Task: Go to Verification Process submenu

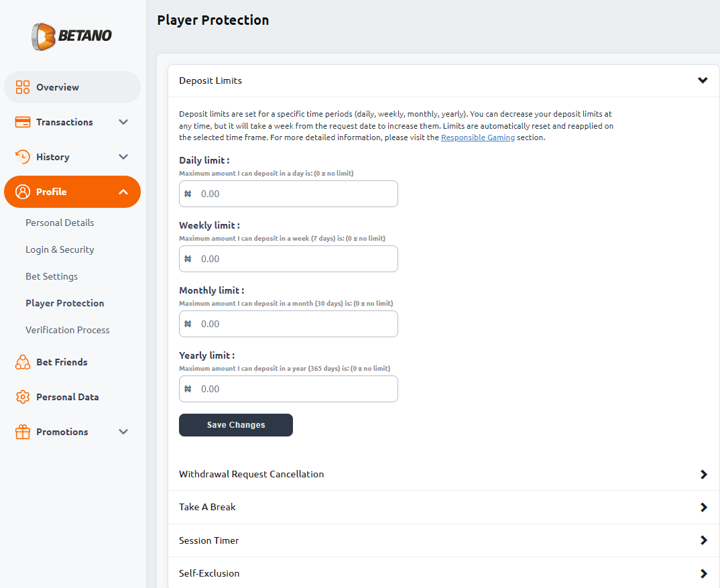Action: tap(68, 330)
